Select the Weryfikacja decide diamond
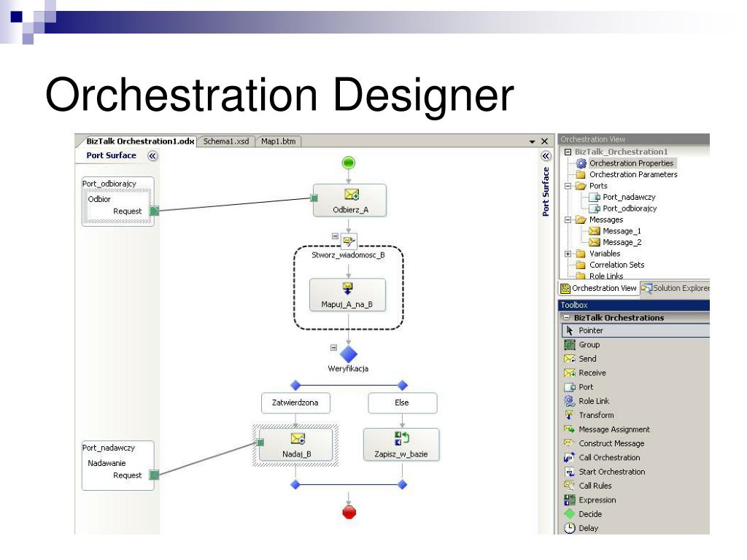This screenshot has width=747, height=560. pos(349,354)
